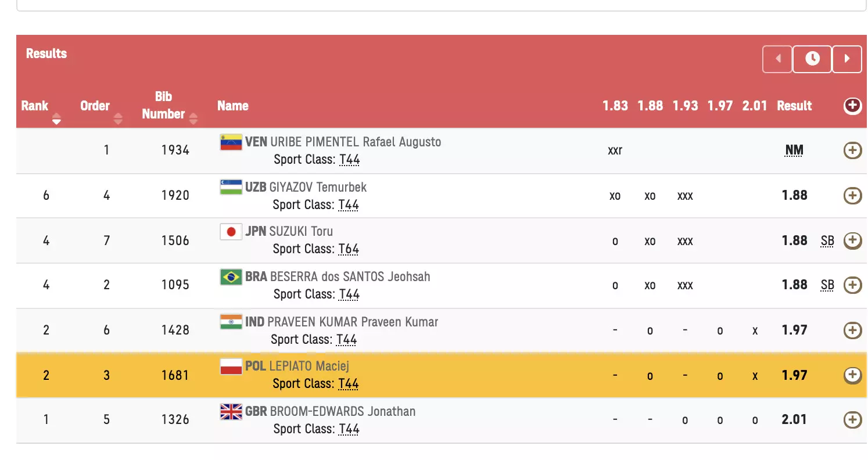Sort results by Rank column
This screenshot has width=868, height=460.
56,120
